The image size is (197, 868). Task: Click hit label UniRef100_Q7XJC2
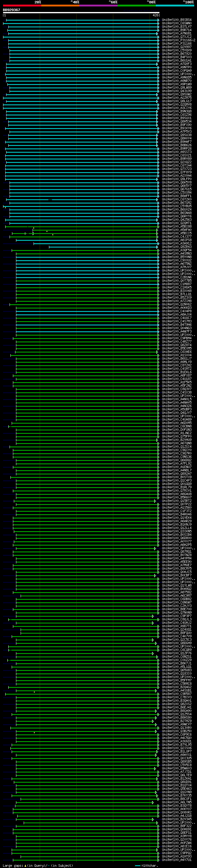(176, 37)
